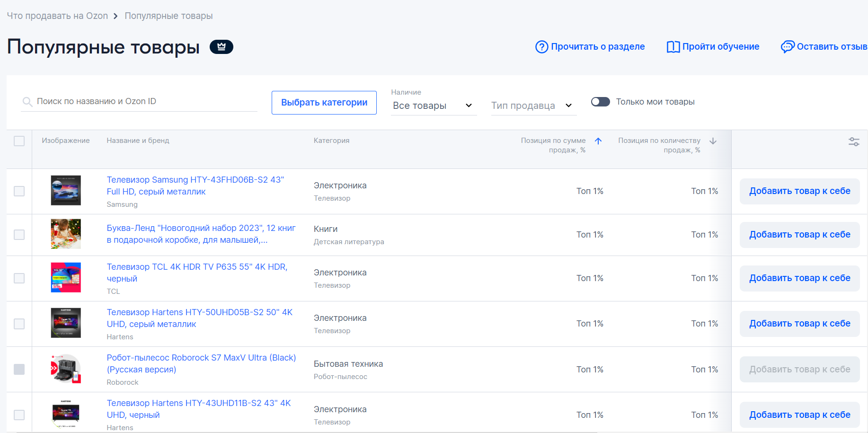Click 'Популярные товары' breadcrumb item
The width and height of the screenshot is (868, 433).
[x=168, y=16]
